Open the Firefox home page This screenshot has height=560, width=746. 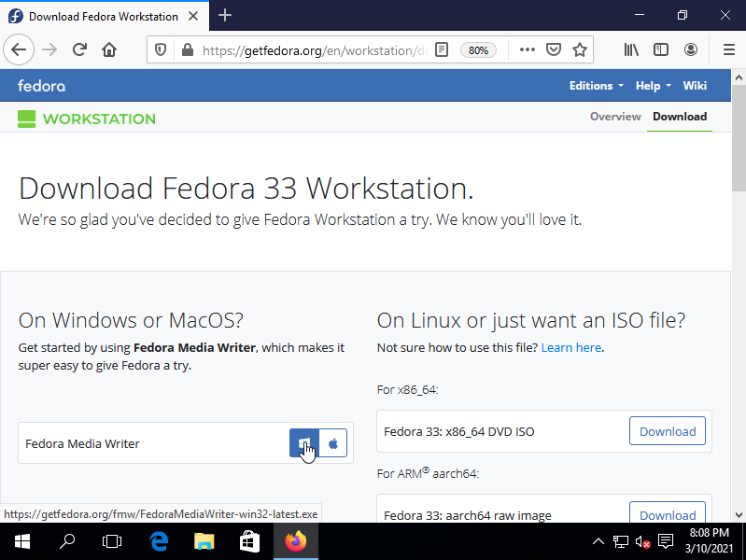pyautogui.click(x=109, y=49)
